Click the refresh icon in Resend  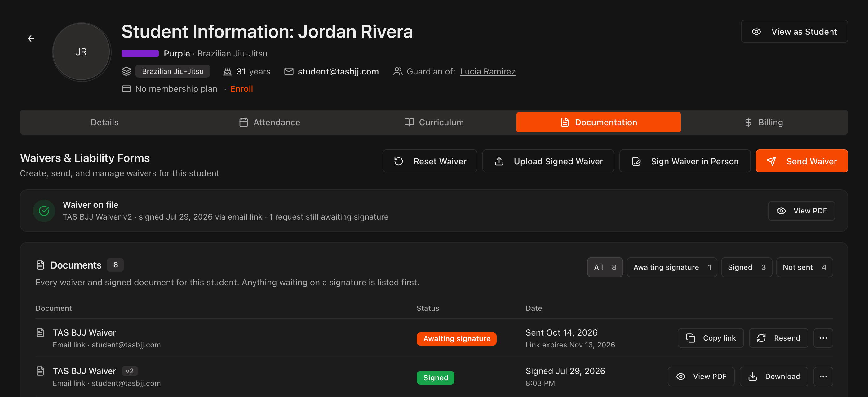point(761,338)
